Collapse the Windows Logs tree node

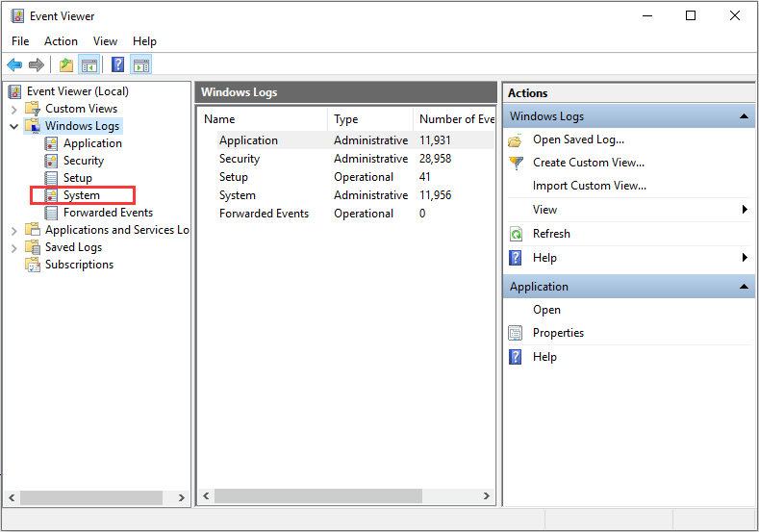pyautogui.click(x=13, y=126)
